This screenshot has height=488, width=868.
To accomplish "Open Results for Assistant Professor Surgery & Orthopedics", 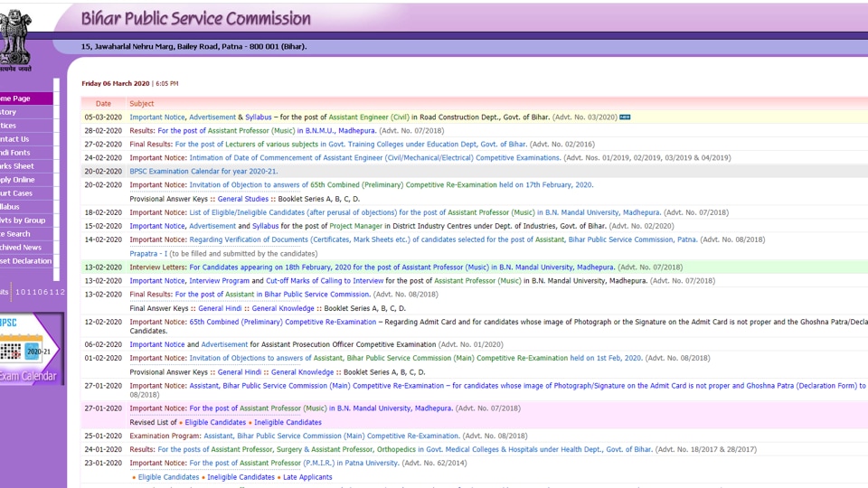I will [405, 449].
